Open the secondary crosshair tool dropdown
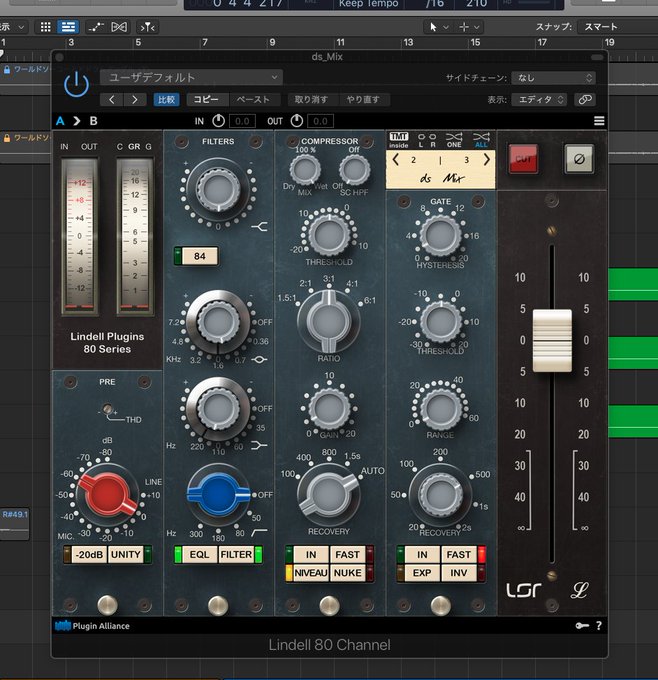Screen dimensions: 658x680 point(469,27)
